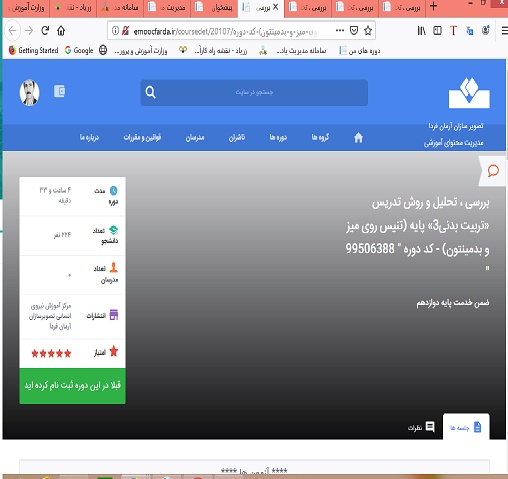This screenshot has width=508, height=479.
Task: Open the page actions three-dot menu
Action: (340, 30)
